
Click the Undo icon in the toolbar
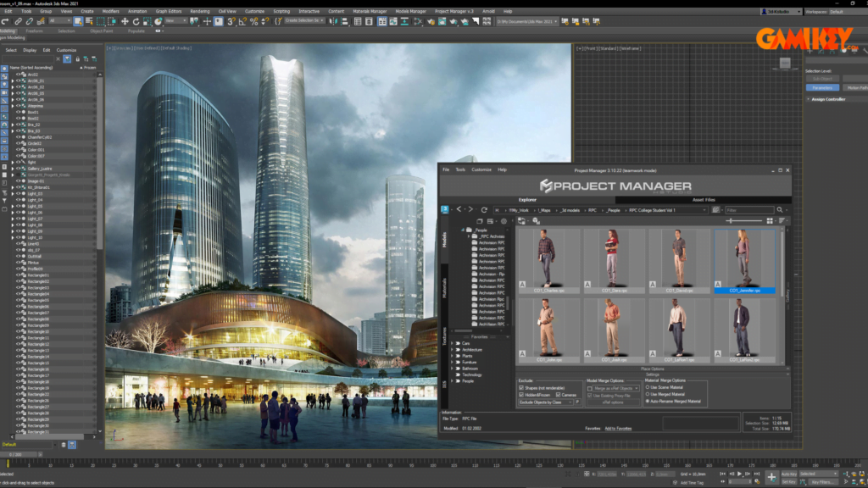point(5,21)
